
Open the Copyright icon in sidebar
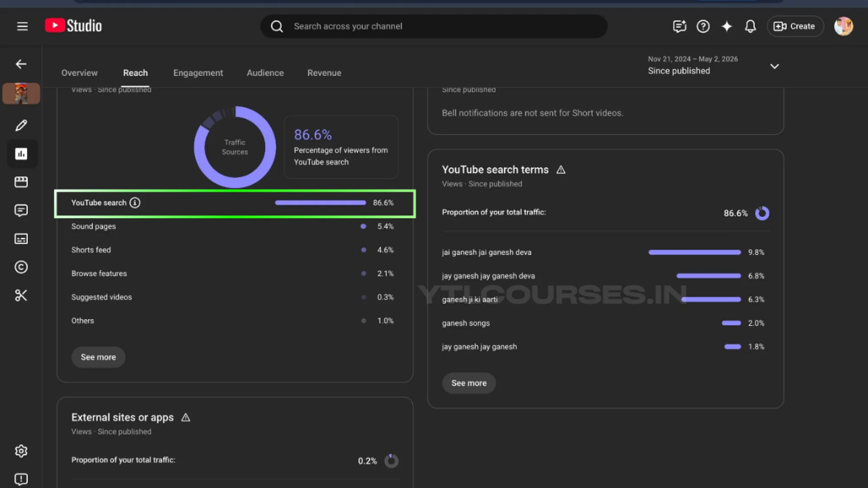(x=21, y=267)
